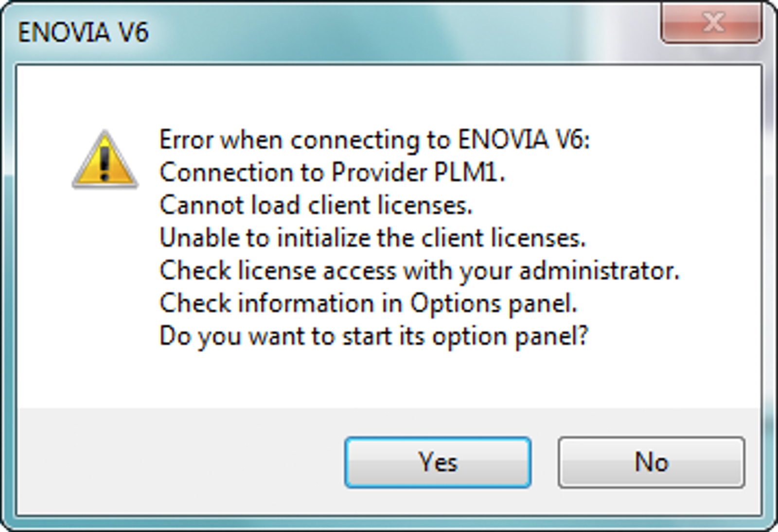The width and height of the screenshot is (778, 532).
Task: Click the No button
Action: [651, 462]
